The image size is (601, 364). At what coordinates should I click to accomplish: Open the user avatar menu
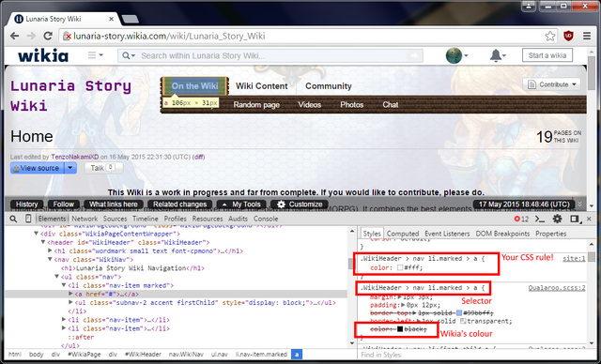point(456,55)
